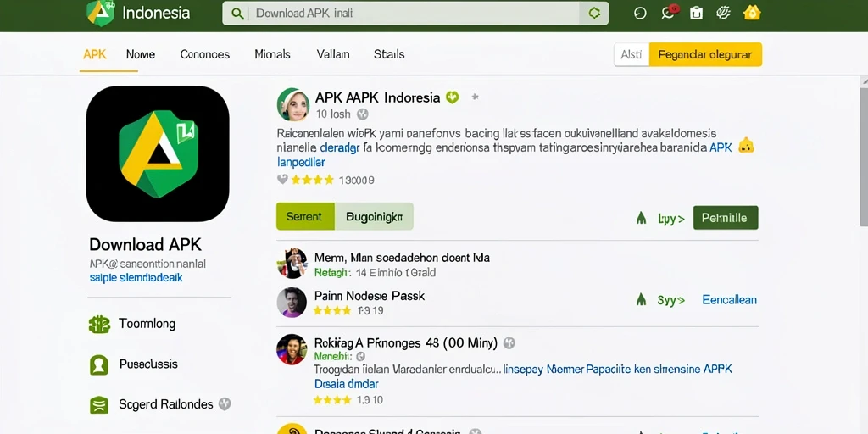Open the gear-style settings icon in header
Viewport: 868px width, 434px height.
point(723,13)
